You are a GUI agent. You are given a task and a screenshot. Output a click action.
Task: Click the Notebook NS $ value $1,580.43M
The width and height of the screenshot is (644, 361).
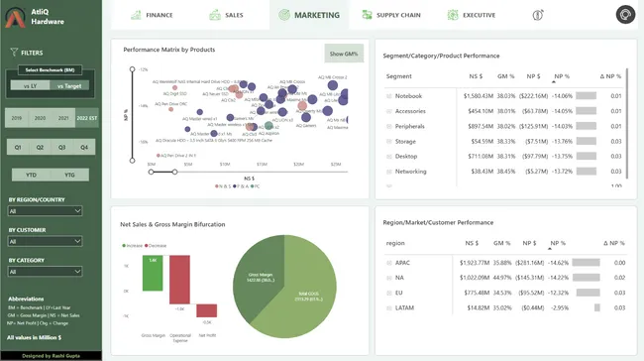click(x=479, y=96)
